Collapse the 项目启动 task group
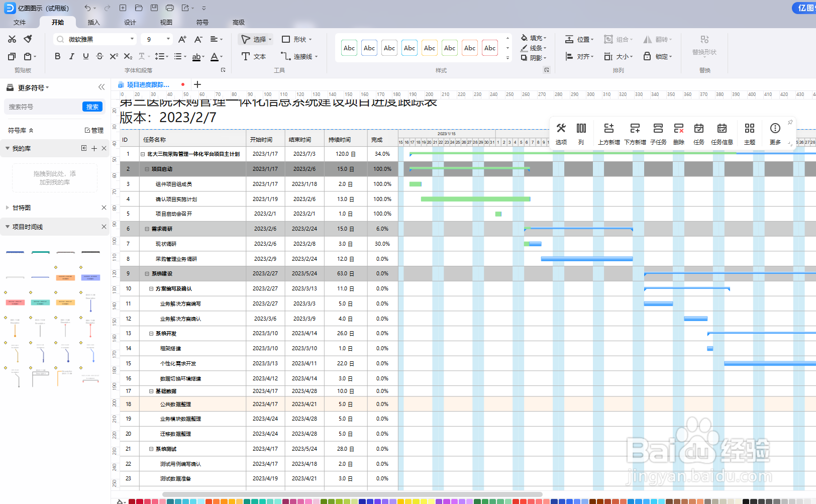 (x=147, y=169)
